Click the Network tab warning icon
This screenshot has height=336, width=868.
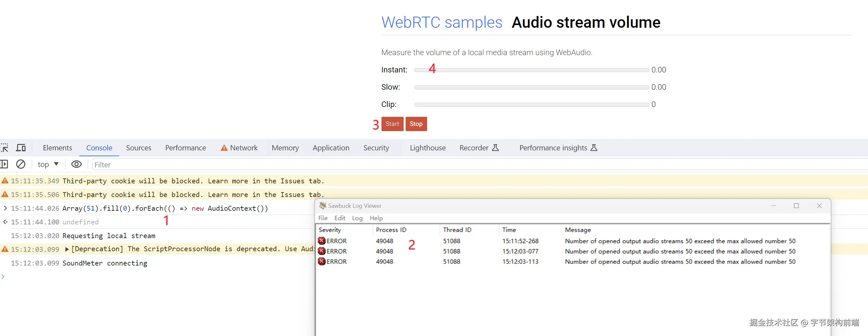coord(224,148)
